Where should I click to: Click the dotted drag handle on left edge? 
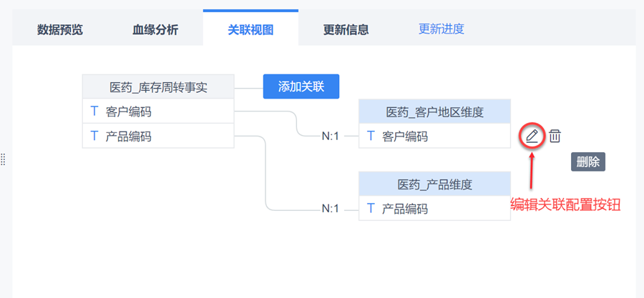click(x=3, y=159)
